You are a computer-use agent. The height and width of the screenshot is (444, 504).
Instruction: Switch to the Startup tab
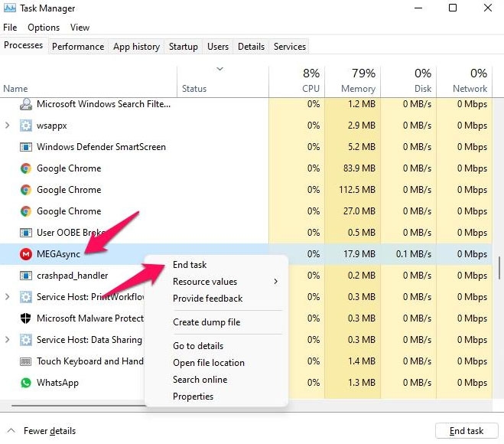point(184,47)
